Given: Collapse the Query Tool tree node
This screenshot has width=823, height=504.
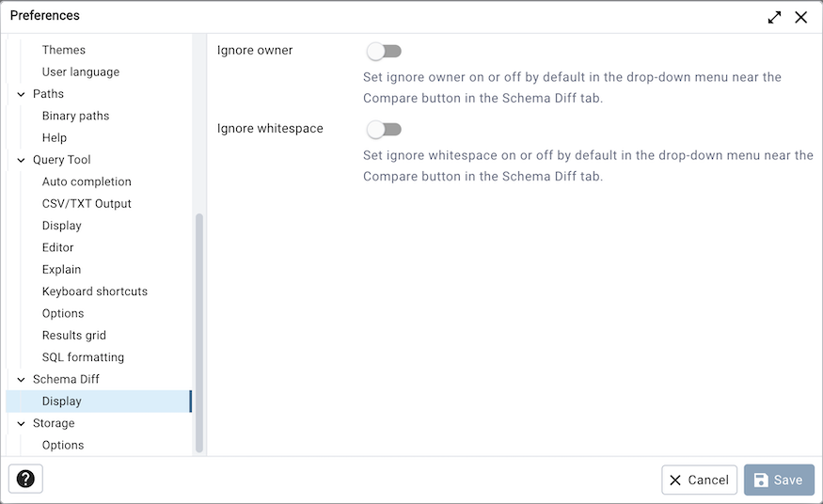Looking at the screenshot, I should pyautogui.click(x=21, y=160).
